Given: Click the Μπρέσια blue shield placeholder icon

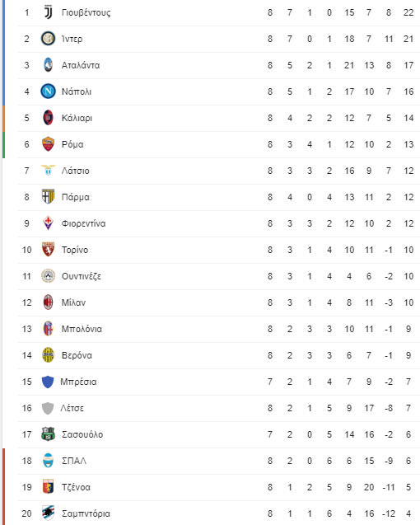Looking at the screenshot, I should pyautogui.click(x=48, y=382).
